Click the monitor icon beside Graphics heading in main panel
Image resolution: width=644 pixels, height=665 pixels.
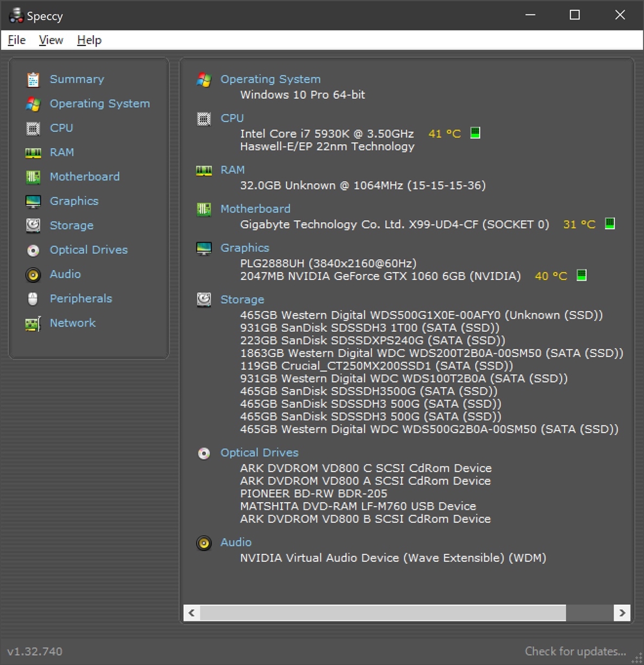204,248
